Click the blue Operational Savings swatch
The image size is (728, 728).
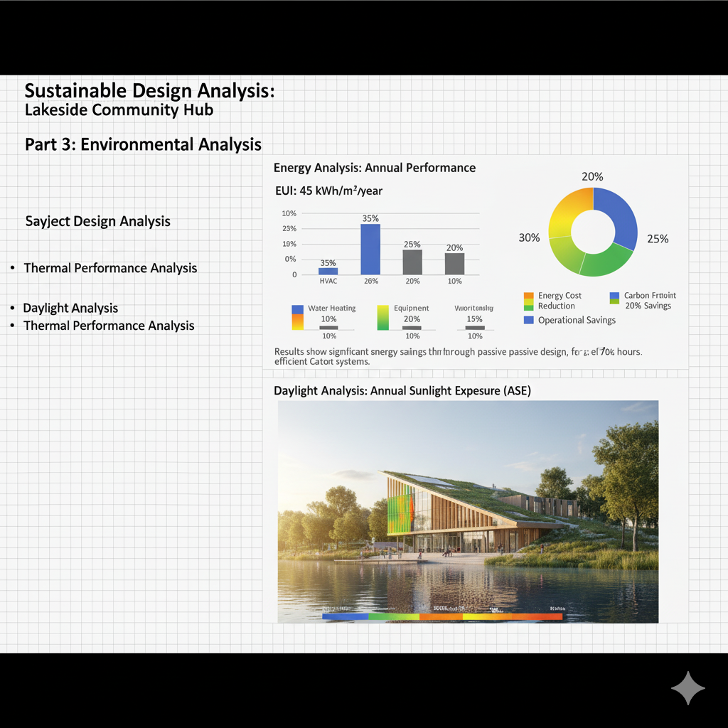(528, 320)
